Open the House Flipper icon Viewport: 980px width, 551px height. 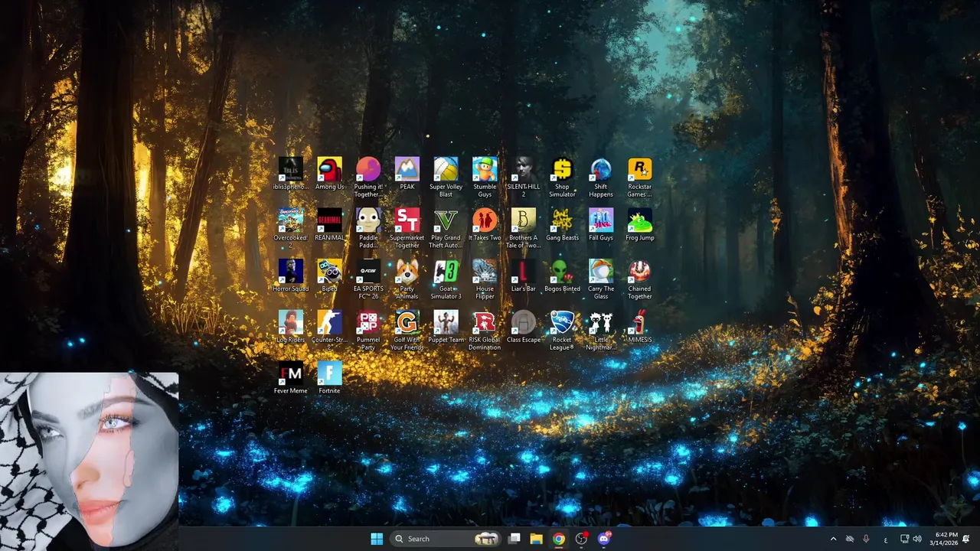click(x=485, y=280)
